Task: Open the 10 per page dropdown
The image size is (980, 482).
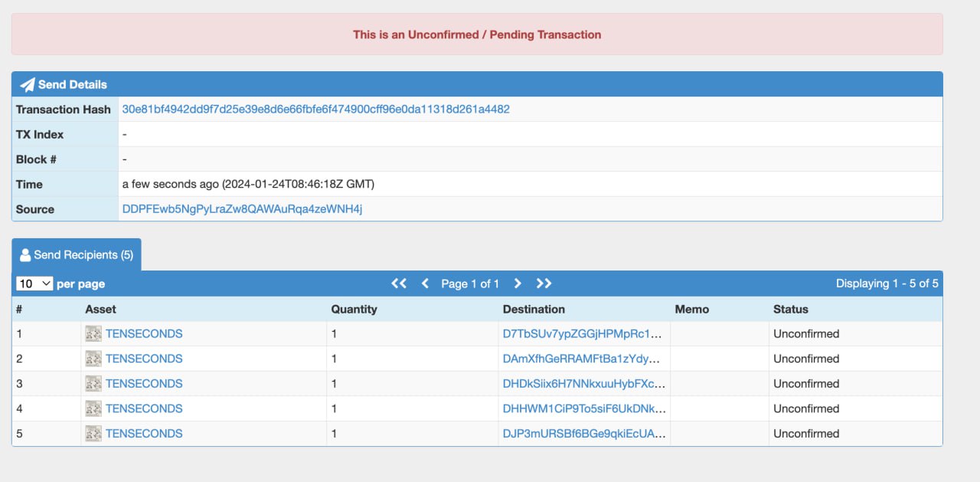Action: (34, 284)
